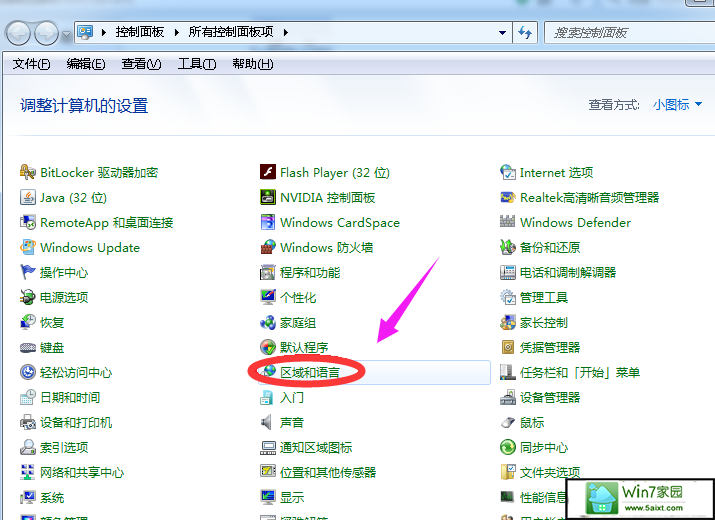715x520 pixels.
Task: Click the 键盘 keyboard icon
Action: [x=27, y=348]
